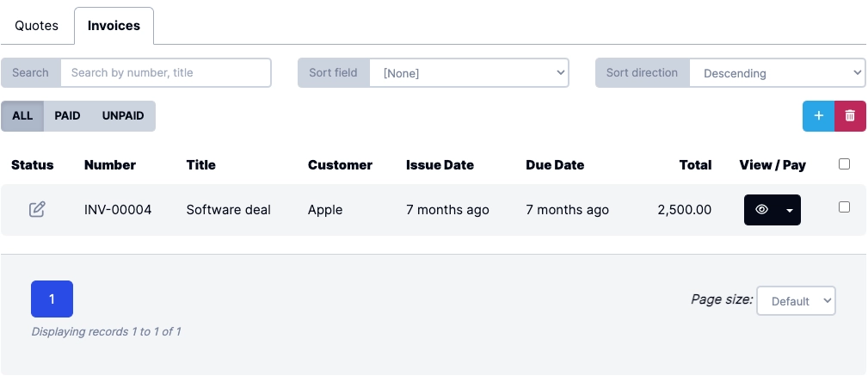Open the Sort direction dropdown
Viewport: 868px width, 376px height.
coord(777,73)
